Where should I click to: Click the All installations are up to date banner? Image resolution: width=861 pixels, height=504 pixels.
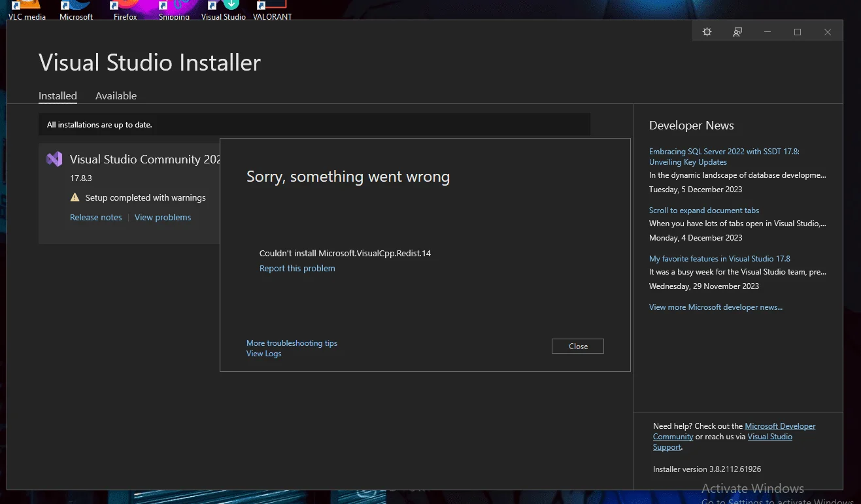314,124
